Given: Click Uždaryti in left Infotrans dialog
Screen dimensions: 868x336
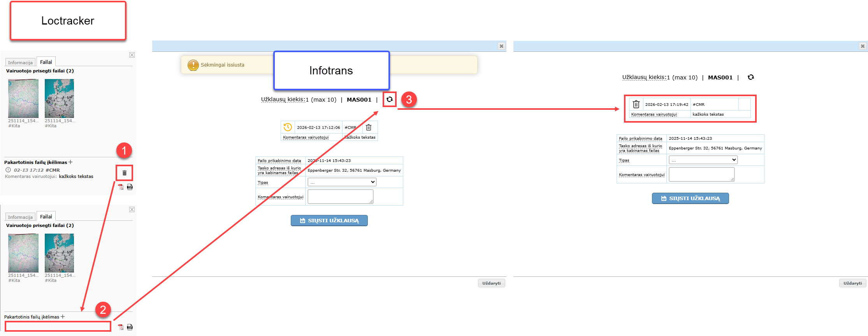Looking at the screenshot, I should click(492, 283).
